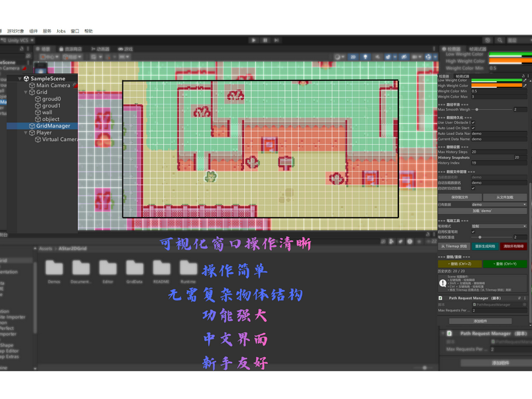Open the Demos folder in Assets

click(54, 271)
